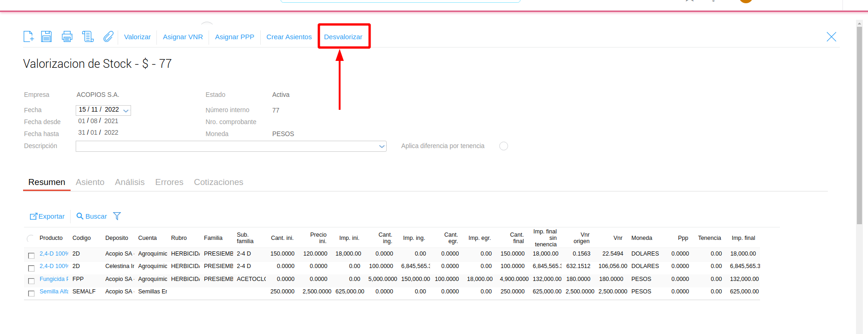868x334 pixels.
Task: Click the Desvalorizar button
Action: 343,37
